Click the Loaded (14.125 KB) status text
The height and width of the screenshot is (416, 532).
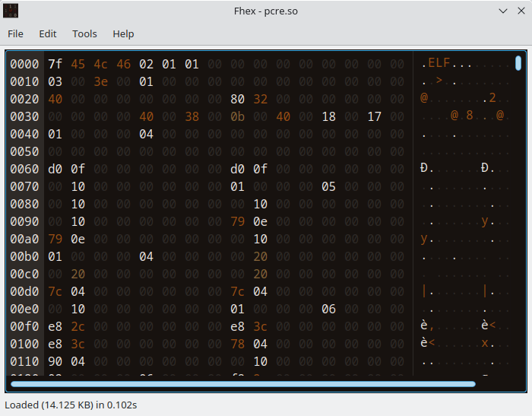pyautogui.click(x=71, y=405)
